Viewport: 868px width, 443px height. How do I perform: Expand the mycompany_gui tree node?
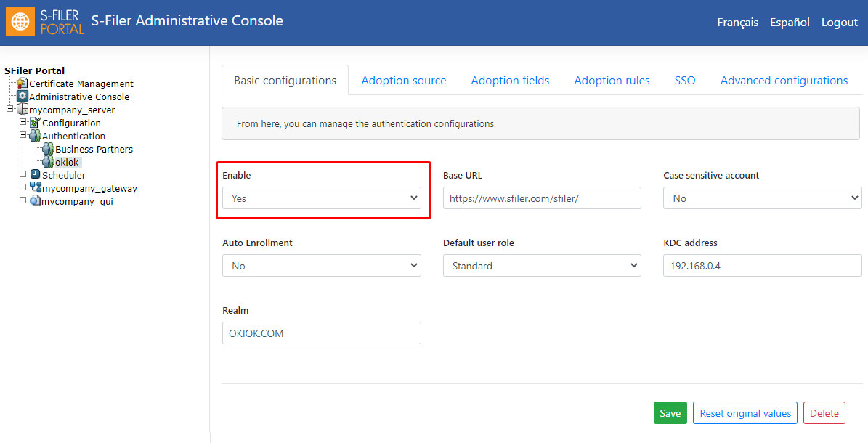click(23, 200)
